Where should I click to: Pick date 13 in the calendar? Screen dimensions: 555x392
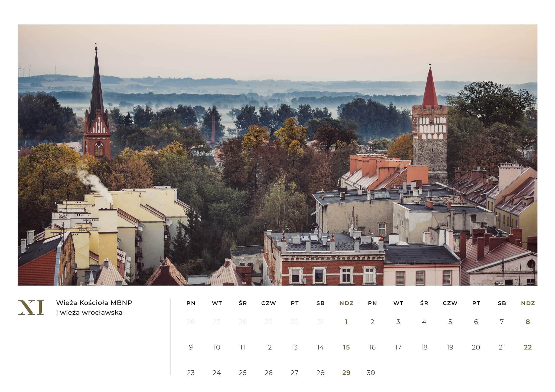(295, 347)
